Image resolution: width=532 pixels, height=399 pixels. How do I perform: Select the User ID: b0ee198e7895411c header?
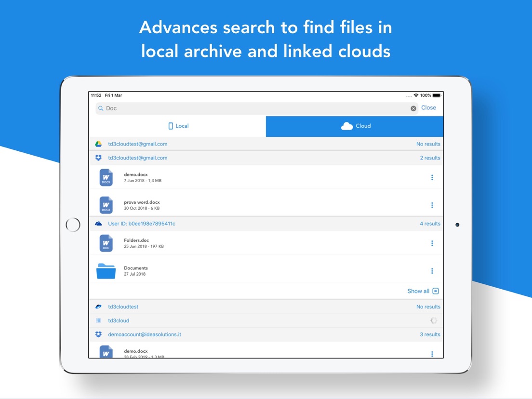(266, 224)
